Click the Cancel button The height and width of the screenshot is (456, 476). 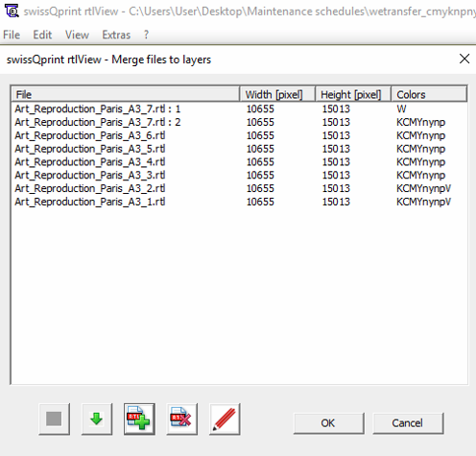point(408,423)
